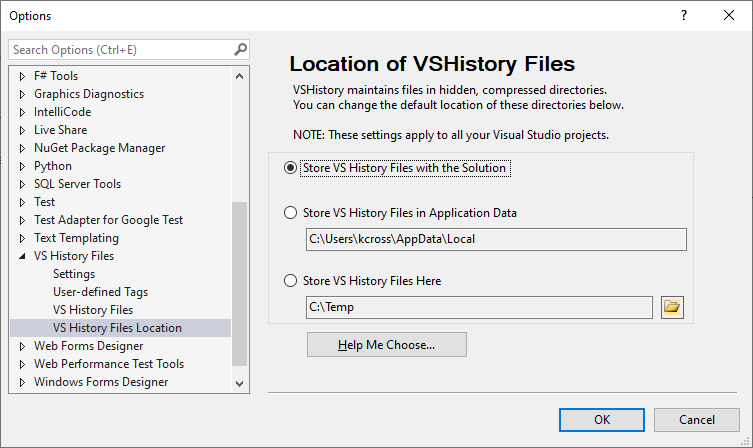Collapse the VS History Files node
This screenshot has width=753, height=448.
click(x=22, y=256)
